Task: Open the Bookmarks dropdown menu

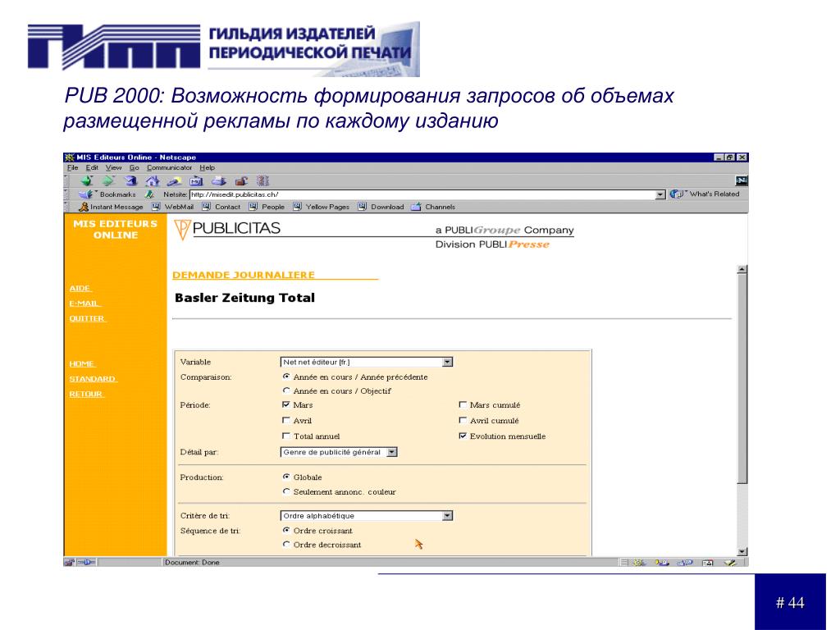Action: [x=107, y=194]
